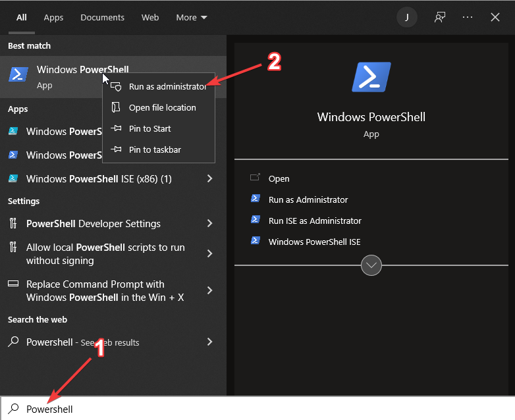The height and width of the screenshot is (420, 515).
Task: Click the search magnifier icon in search box
Action: (x=13, y=409)
